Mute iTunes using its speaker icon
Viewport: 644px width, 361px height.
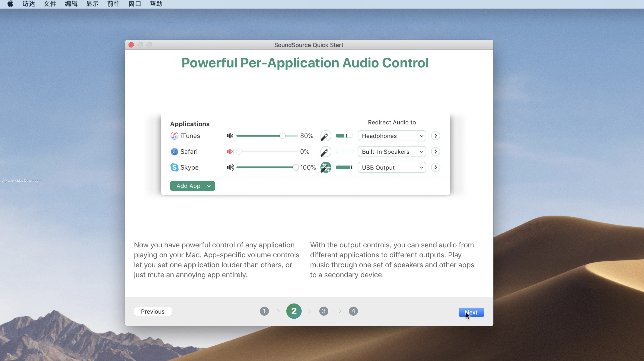coord(230,136)
